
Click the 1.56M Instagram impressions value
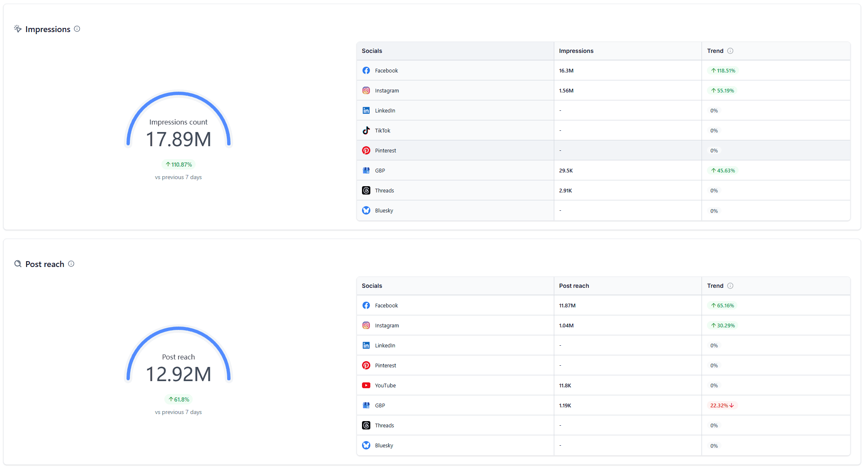coord(566,91)
